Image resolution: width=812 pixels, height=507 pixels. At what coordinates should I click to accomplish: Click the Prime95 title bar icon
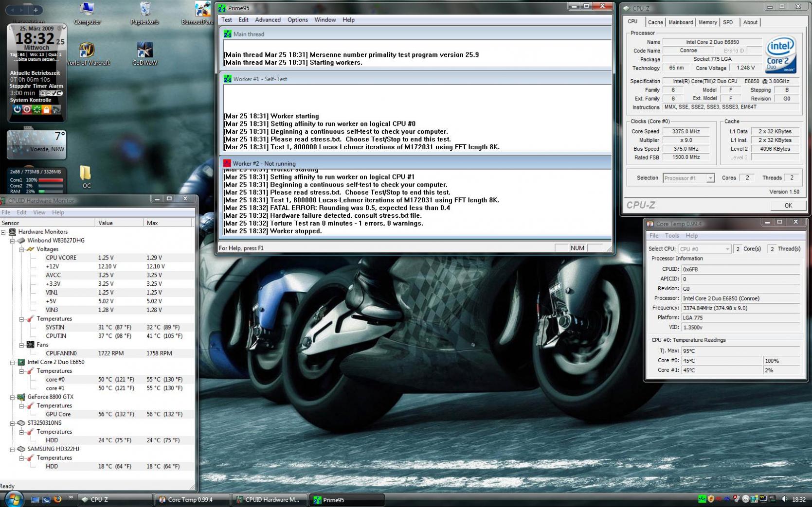pyautogui.click(x=222, y=8)
